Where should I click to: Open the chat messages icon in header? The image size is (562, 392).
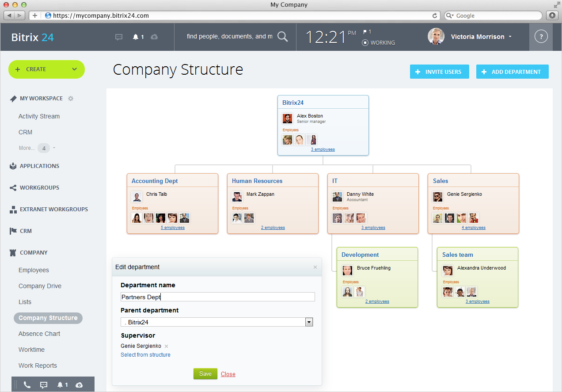119,37
